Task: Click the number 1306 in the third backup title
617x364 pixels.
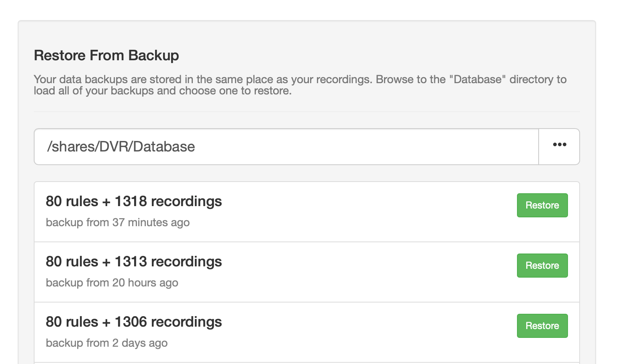Action: click(x=131, y=322)
